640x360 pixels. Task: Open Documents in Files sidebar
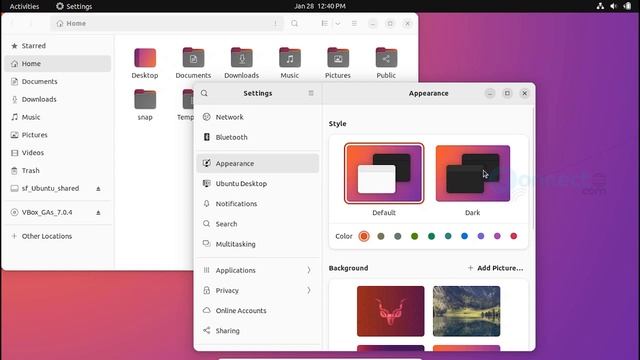[x=58, y=82]
